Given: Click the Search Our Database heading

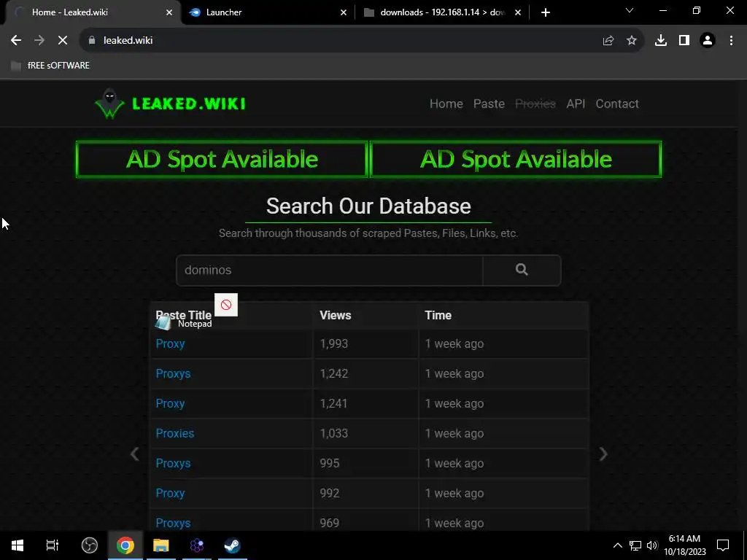Looking at the screenshot, I should [368, 206].
